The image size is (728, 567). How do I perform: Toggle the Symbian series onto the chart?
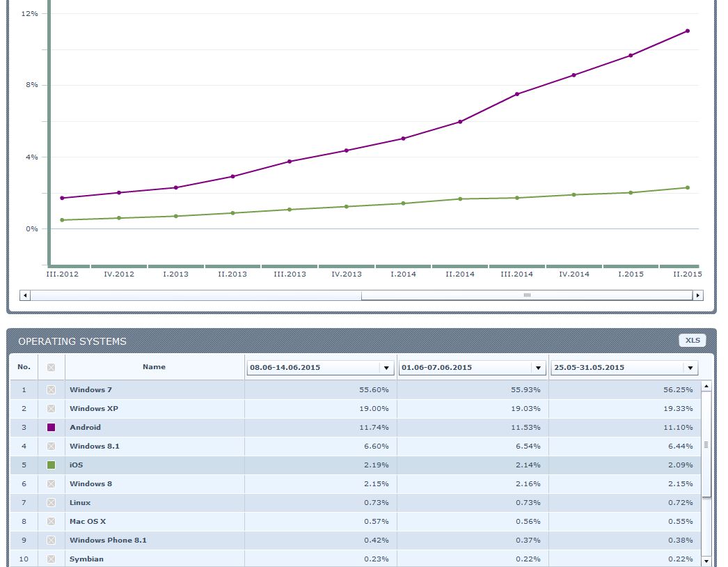(51, 559)
